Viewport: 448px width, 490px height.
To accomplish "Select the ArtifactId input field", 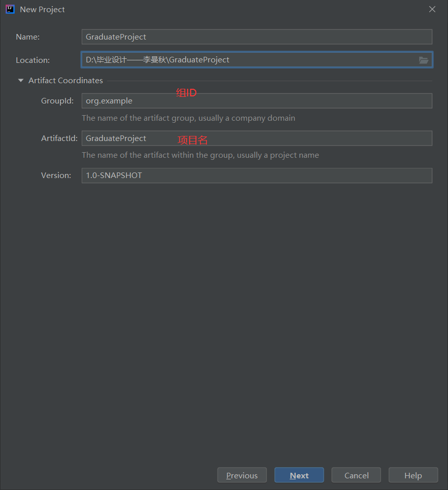I will [x=256, y=138].
